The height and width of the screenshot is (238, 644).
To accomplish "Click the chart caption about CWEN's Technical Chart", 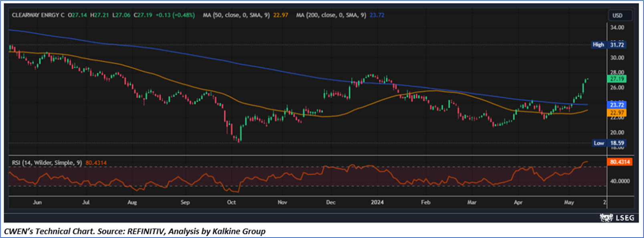I will click(x=135, y=231).
